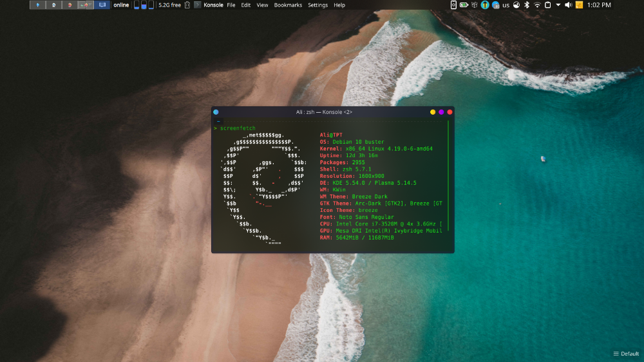Click the KDE Connect phone icon
The height and width of the screenshot is (362, 644).
click(x=453, y=5)
